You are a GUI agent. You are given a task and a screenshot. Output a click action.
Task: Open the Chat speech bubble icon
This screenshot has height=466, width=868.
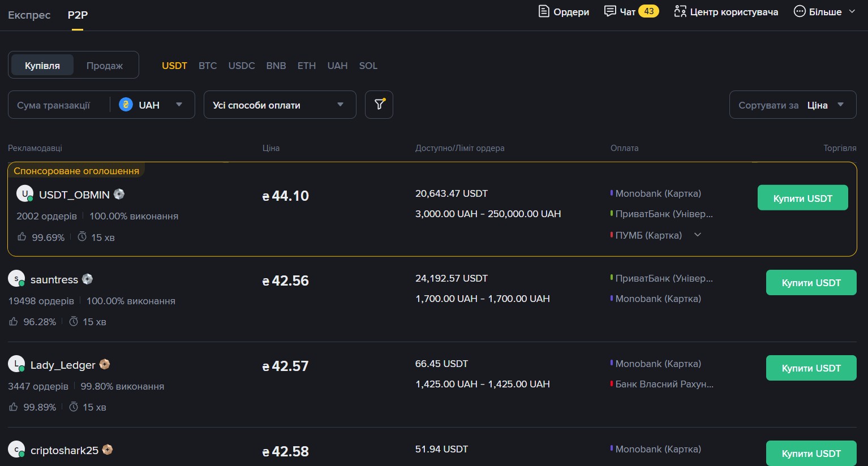point(610,11)
